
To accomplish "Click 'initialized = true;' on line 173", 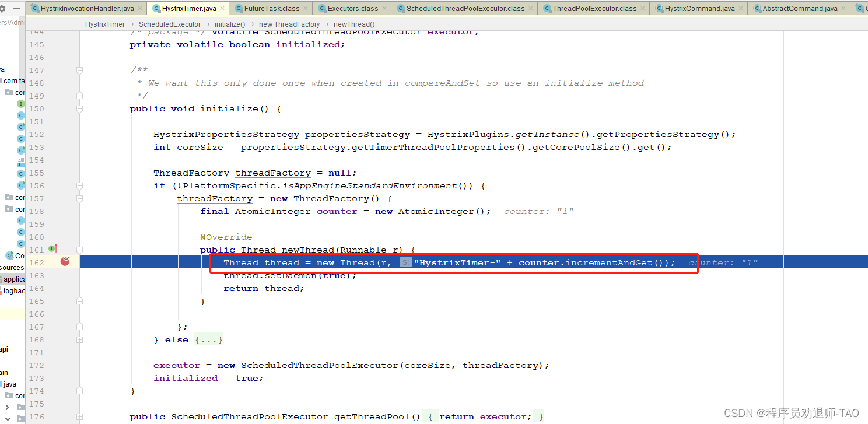I will click(208, 379).
